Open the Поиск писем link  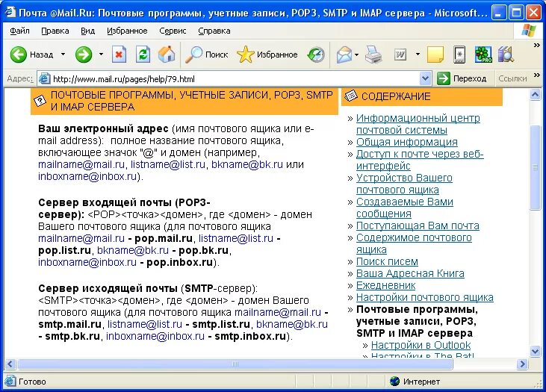pyautogui.click(x=387, y=261)
